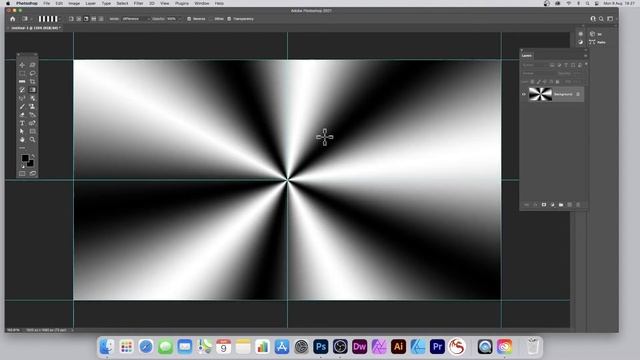
Task: Open the 3D panel icon
Action: pyautogui.click(x=592, y=34)
